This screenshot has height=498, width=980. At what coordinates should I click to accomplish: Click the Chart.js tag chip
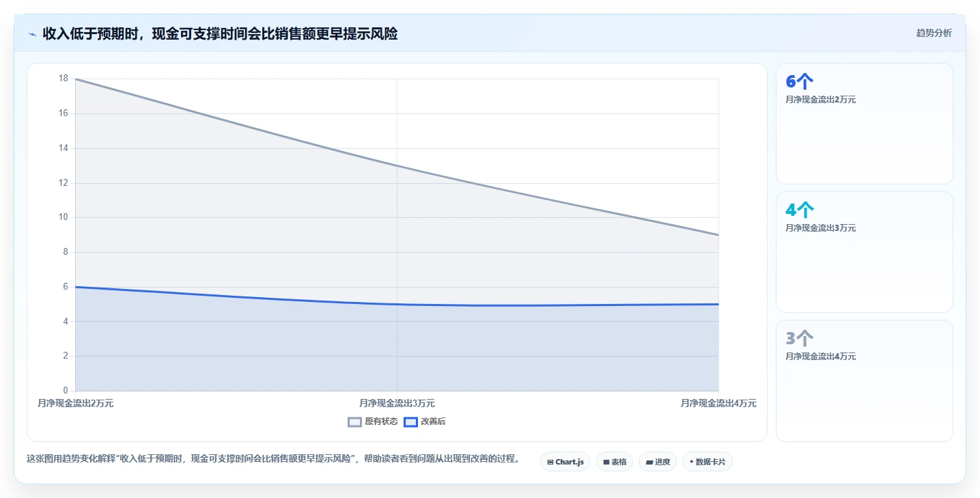tap(565, 462)
